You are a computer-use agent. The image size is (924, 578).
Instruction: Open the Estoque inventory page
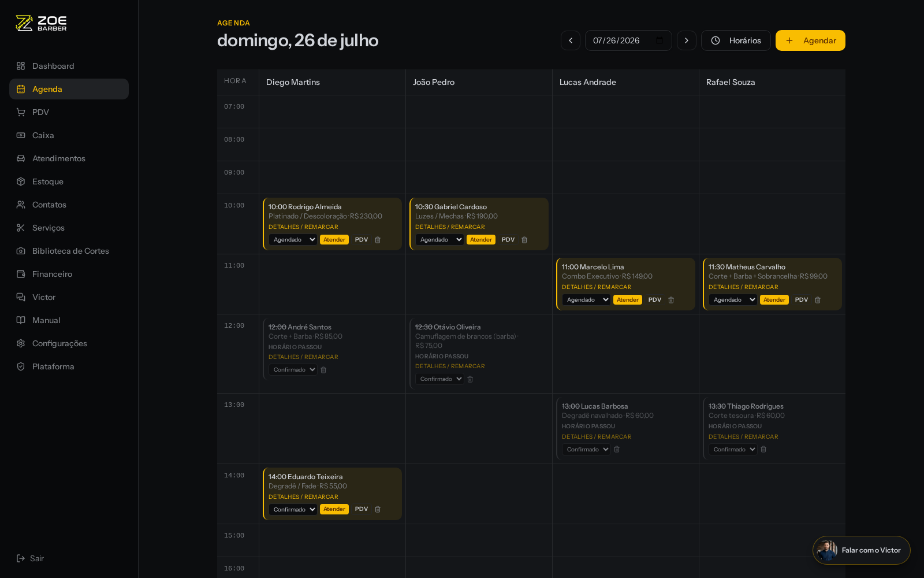click(69, 181)
